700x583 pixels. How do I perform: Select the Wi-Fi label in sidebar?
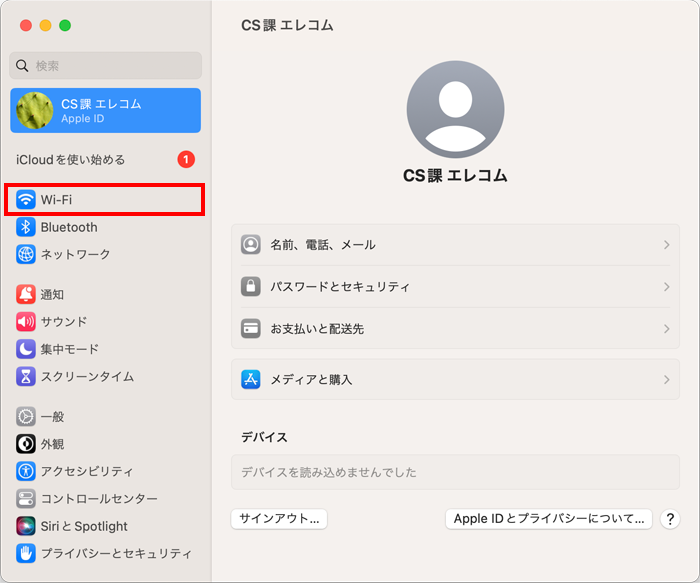click(56, 200)
